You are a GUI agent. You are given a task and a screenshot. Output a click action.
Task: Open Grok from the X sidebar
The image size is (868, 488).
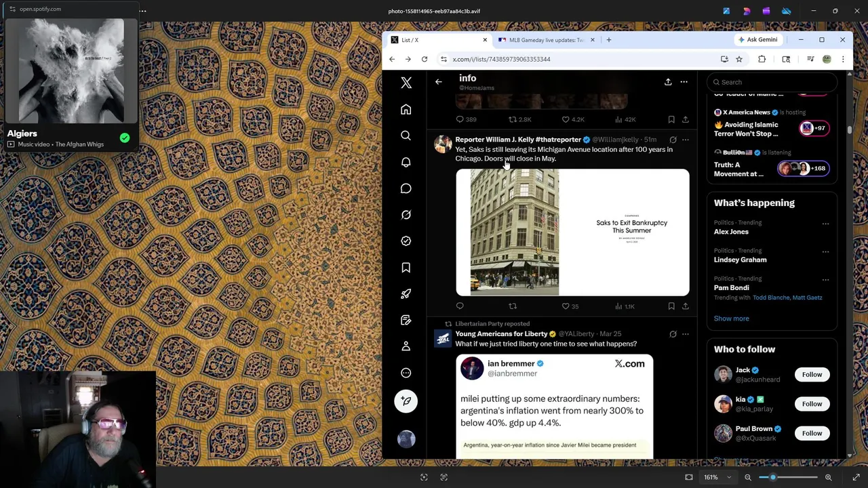pyautogui.click(x=406, y=215)
